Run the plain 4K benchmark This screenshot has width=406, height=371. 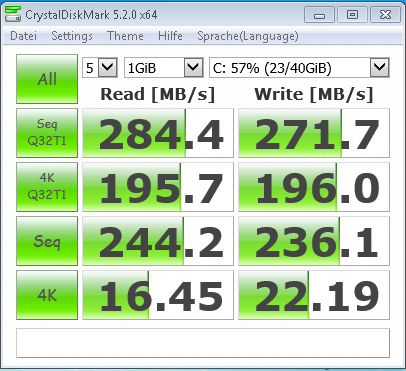pyautogui.click(x=47, y=295)
